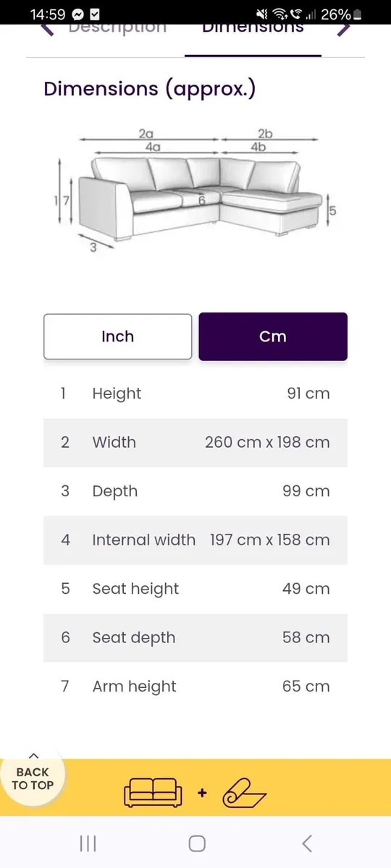This screenshot has height=868, width=391.
Task: Tap the Width 260 cm x 198 cm row
Action: (x=195, y=442)
